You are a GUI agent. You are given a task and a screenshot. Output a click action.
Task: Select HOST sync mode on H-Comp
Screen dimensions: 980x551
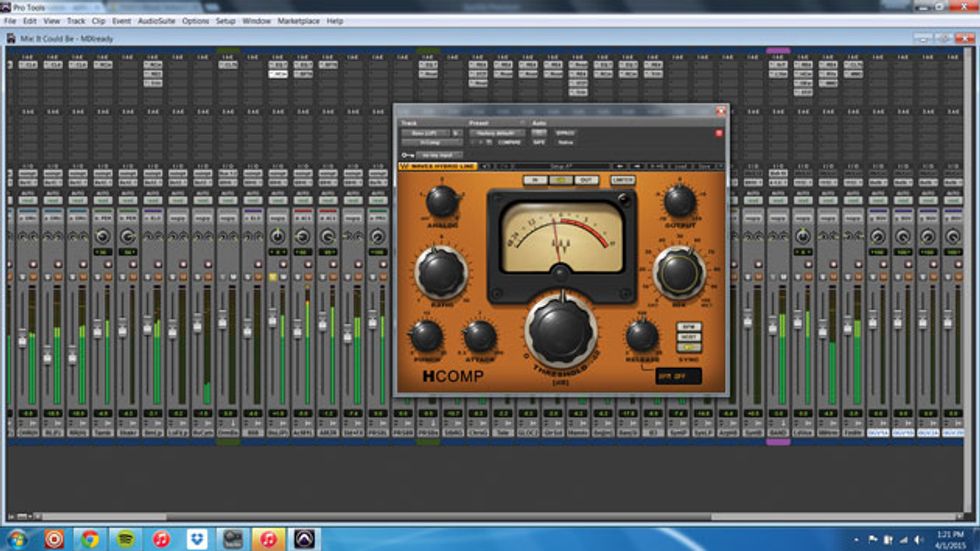click(689, 337)
